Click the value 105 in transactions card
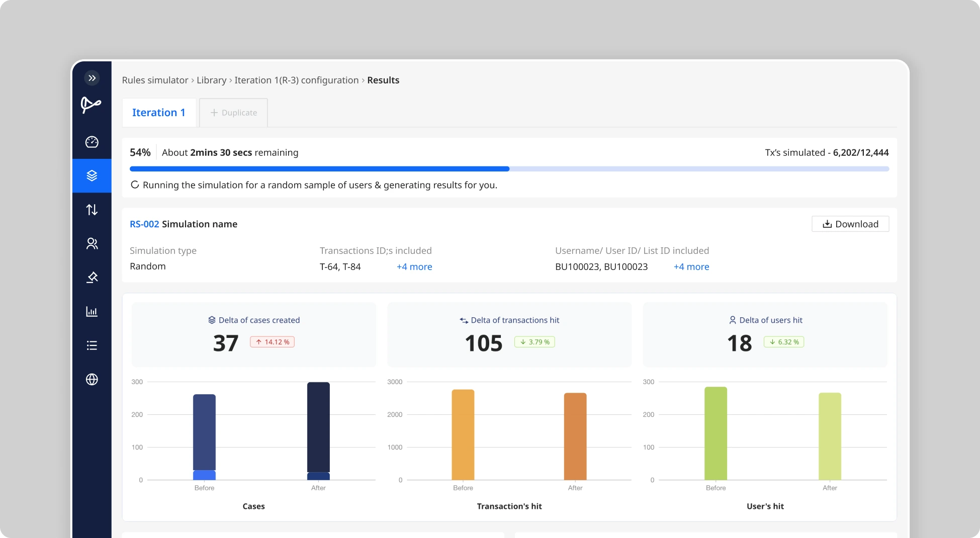The height and width of the screenshot is (538, 980). pyautogui.click(x=484, y=343)
